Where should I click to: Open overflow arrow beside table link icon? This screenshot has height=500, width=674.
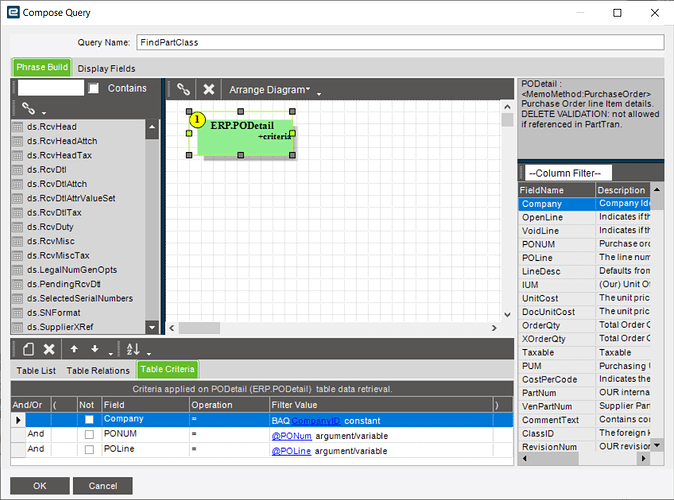44,113
